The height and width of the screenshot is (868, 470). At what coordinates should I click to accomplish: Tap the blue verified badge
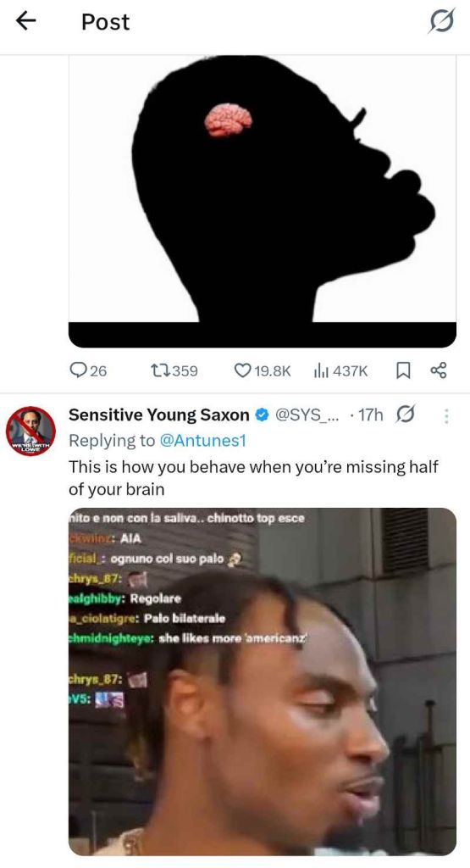pos(262,415)
